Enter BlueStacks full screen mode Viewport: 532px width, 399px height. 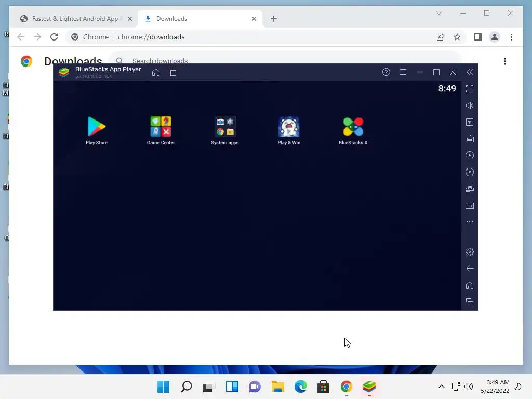click(x=470, y=89)
